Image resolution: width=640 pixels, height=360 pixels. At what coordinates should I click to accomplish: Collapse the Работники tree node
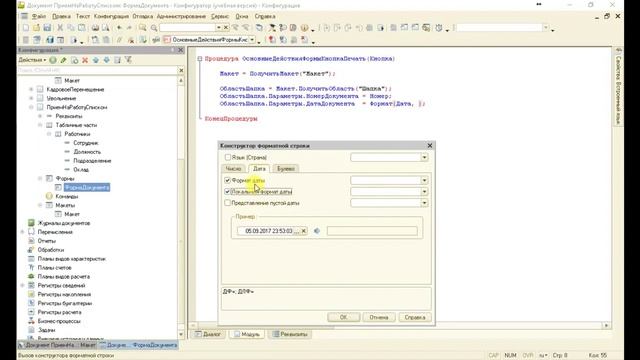click(x=49, y=134)
